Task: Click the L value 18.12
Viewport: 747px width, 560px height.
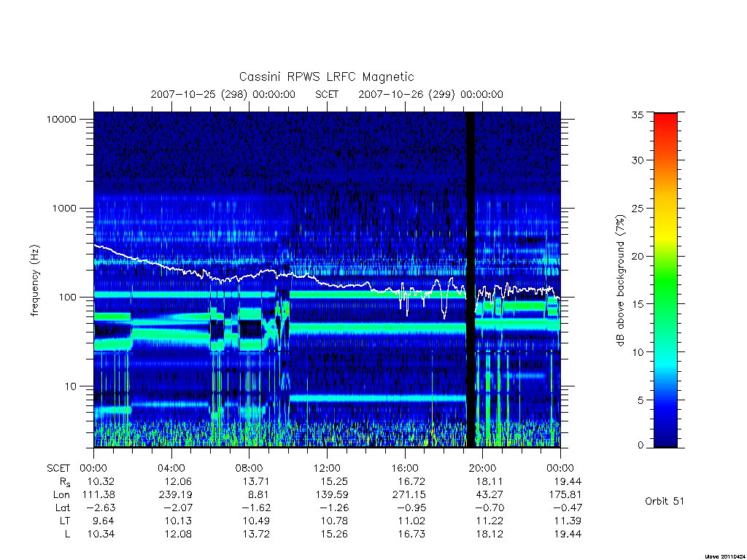Action: [489, 534]
